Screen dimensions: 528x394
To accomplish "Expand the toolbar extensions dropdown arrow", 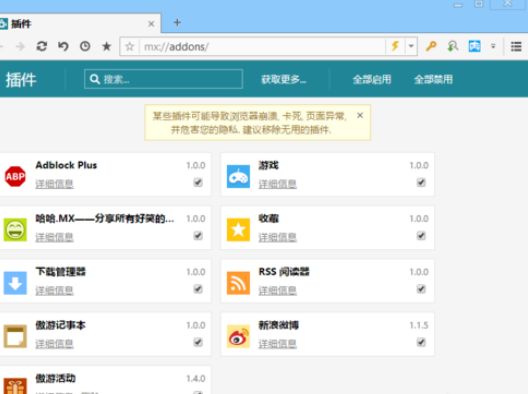I will point(493,46).
